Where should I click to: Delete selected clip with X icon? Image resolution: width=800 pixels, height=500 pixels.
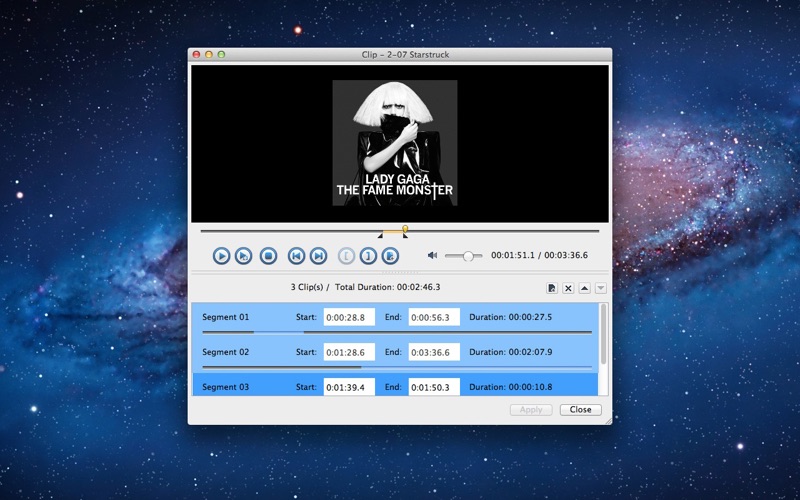tap(568, 288)
